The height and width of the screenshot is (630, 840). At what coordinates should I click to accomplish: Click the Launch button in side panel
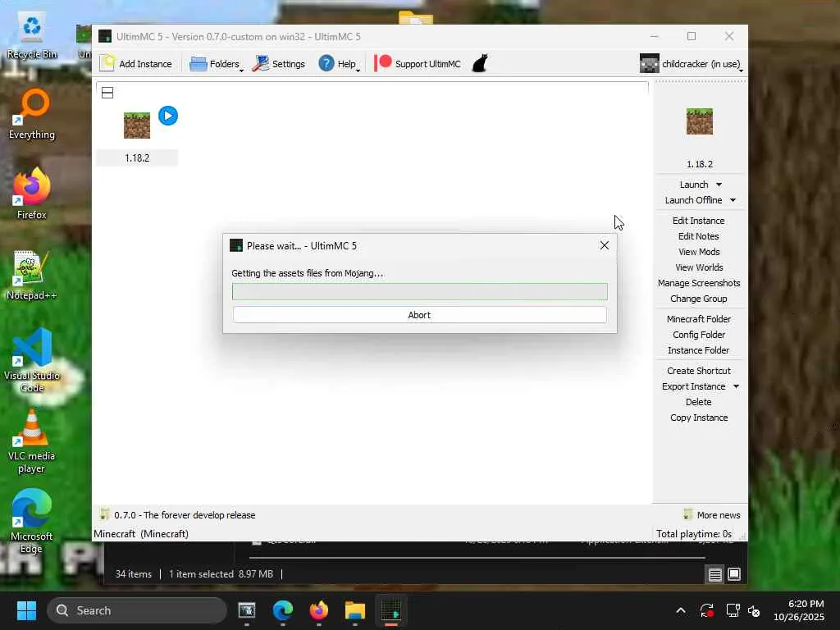694,185
